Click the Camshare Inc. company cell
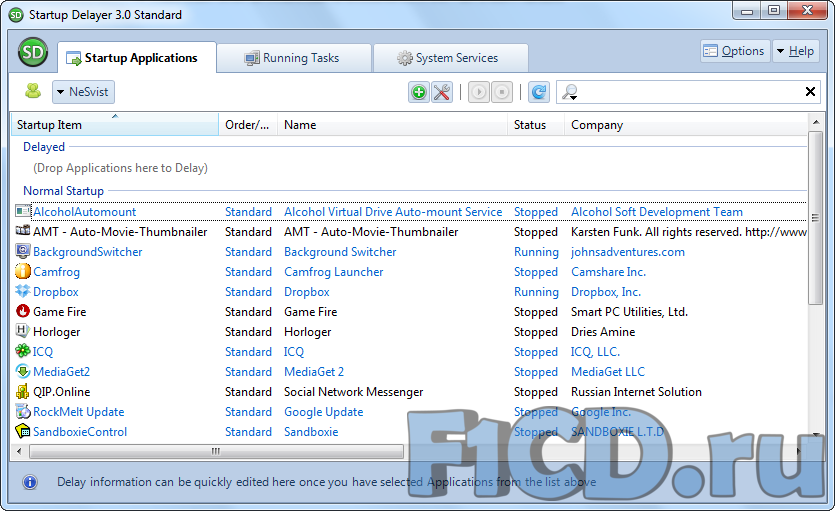835x511 pixels. (x=608, y=272)
